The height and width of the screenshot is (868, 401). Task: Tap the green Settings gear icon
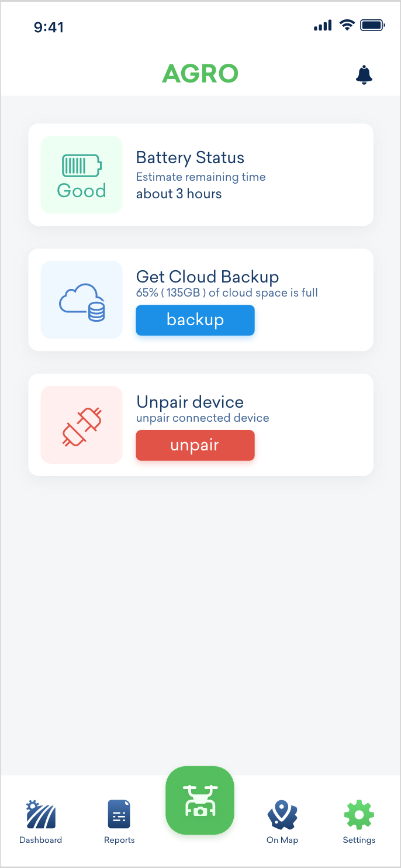point(359,814)
